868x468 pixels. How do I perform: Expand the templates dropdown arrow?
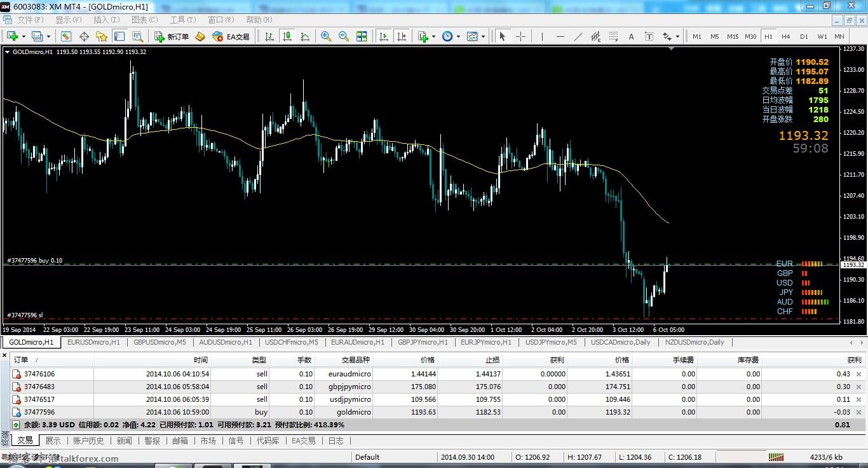pyautogui.click(x=483, y=37)
